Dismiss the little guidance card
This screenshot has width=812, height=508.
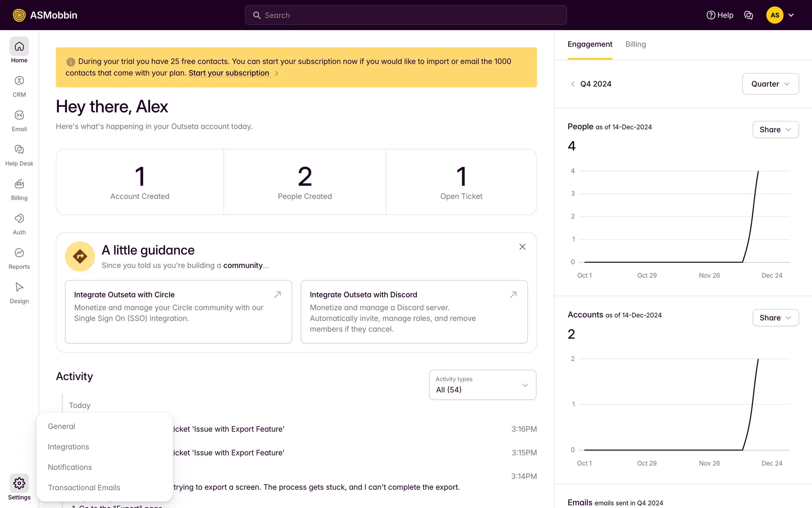click(522, 247)
